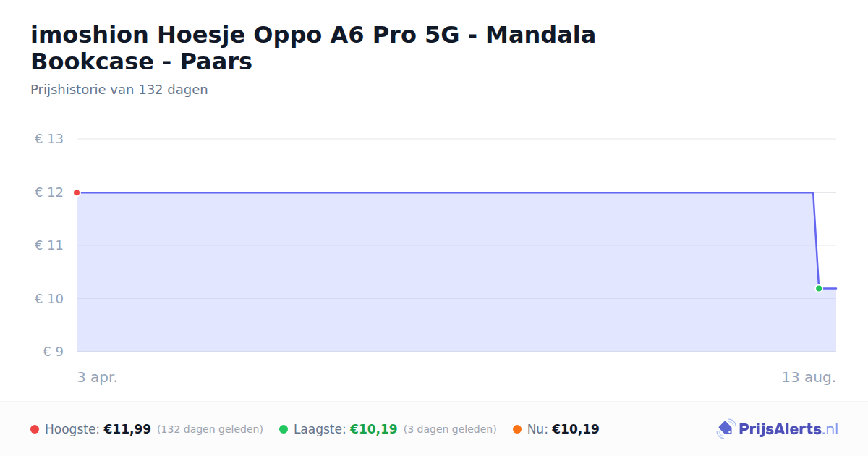Click the PrijsAlerts price tag logo icon
Image resolution: width=868 pixels, height=456 pixels.
[x=726, y=429]
